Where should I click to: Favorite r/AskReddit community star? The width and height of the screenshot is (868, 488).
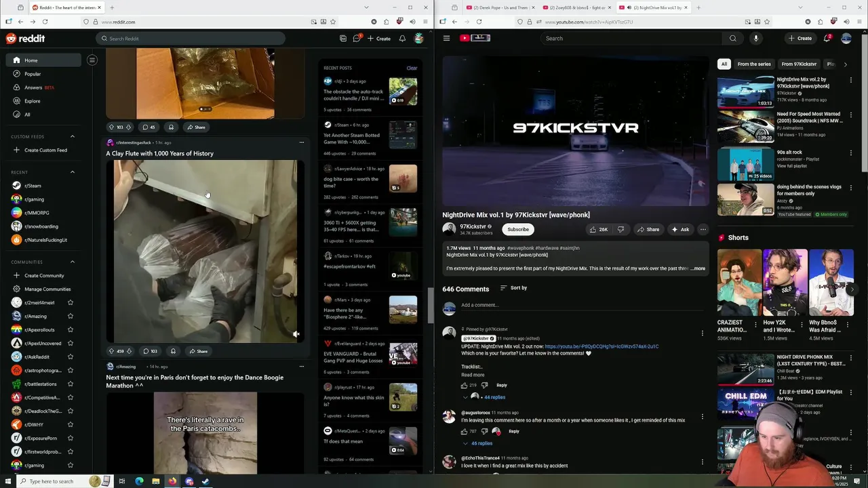coord(70,357)
